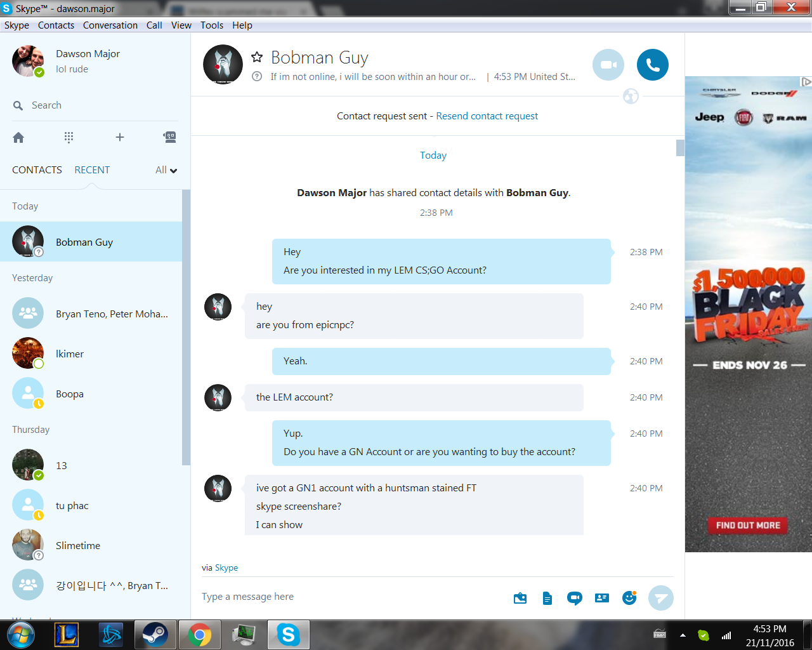Click Resend contact request link
Viewport: 812px width, 650px height.
click(487, 116)
